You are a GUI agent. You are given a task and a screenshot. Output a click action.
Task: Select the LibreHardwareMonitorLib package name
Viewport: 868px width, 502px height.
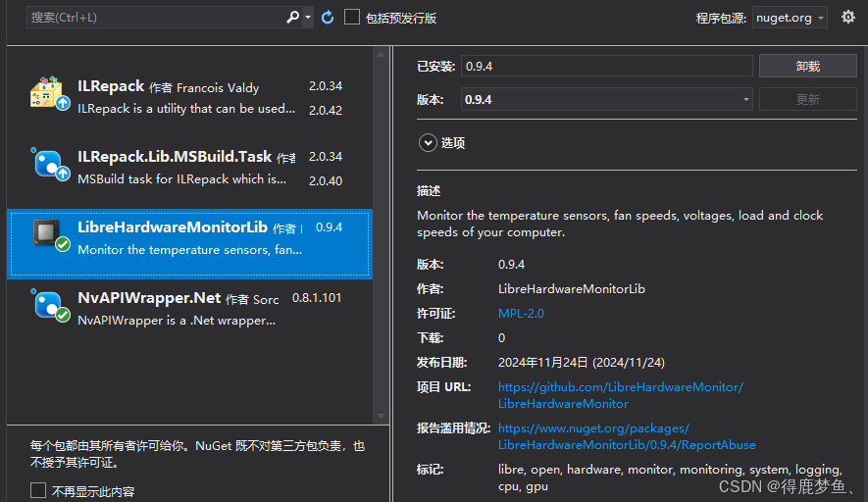pyautogui.click(x=173, y=226)
